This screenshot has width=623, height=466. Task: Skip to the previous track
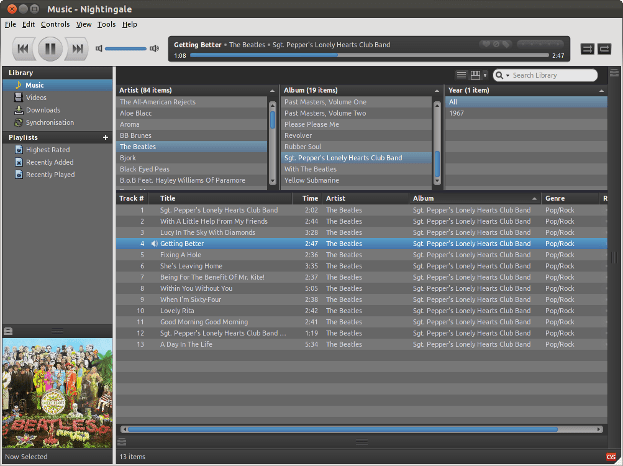point(24,47)
